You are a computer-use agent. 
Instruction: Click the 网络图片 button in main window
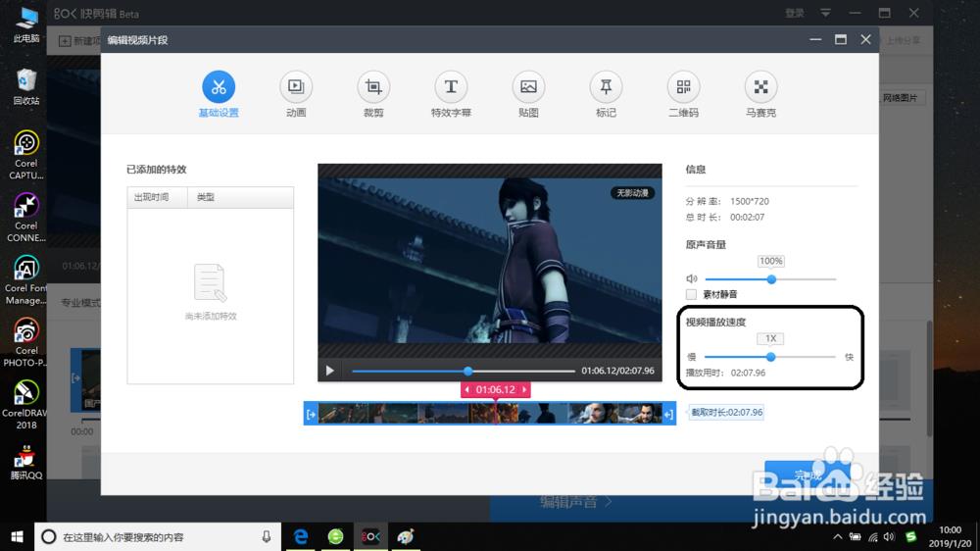pos(900,98)
